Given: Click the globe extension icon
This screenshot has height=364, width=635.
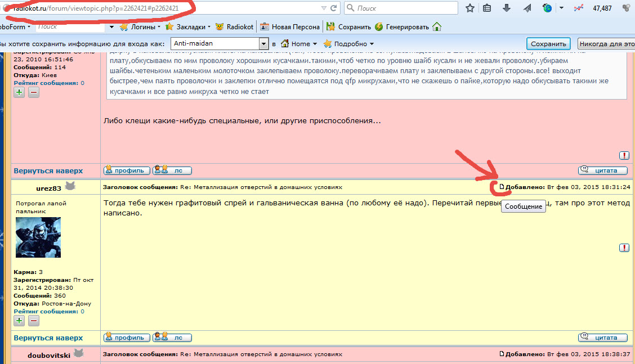Looking at the screenshot, I should coord(547,8).
